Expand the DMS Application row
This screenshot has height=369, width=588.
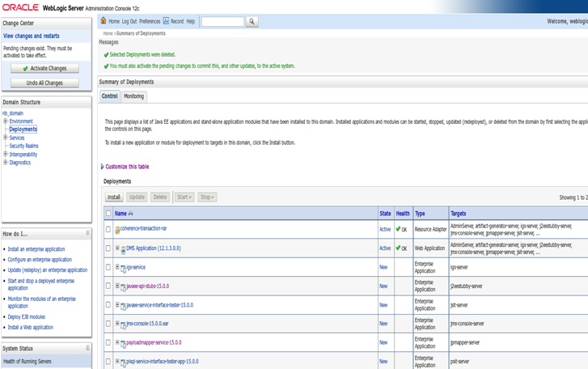(117, 248)
